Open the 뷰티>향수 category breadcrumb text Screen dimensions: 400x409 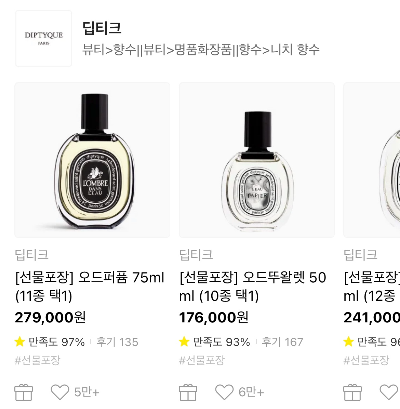[110, 50]
